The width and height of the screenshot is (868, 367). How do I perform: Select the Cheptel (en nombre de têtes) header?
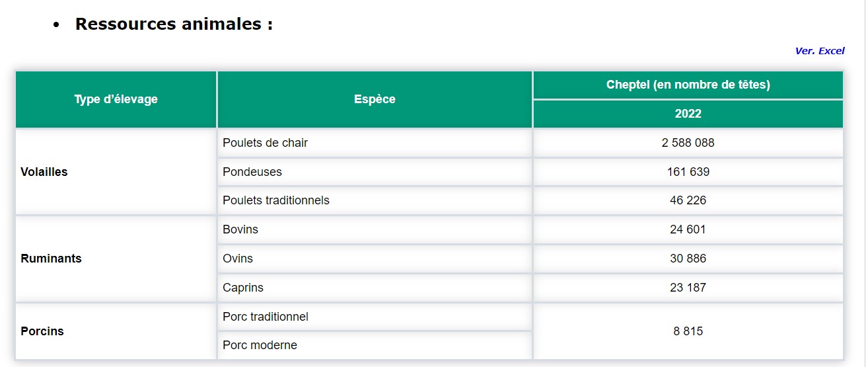tap(688, 85)
